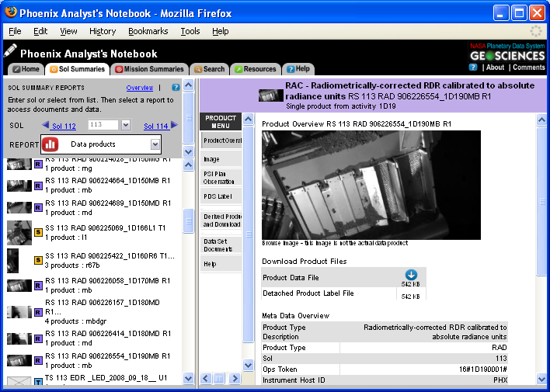This screenshot has width=550, height=392.
Task: Open the View menu
Action: coord(68,31)
